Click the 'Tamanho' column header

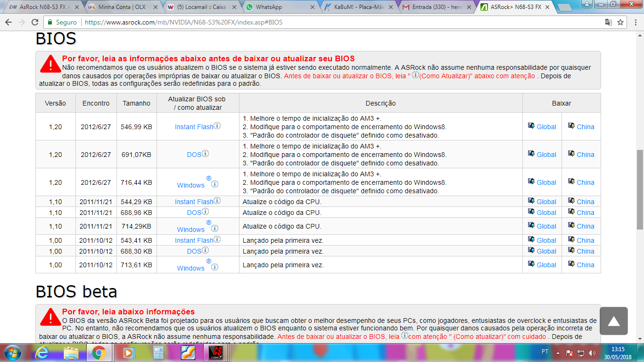(137, 103)
